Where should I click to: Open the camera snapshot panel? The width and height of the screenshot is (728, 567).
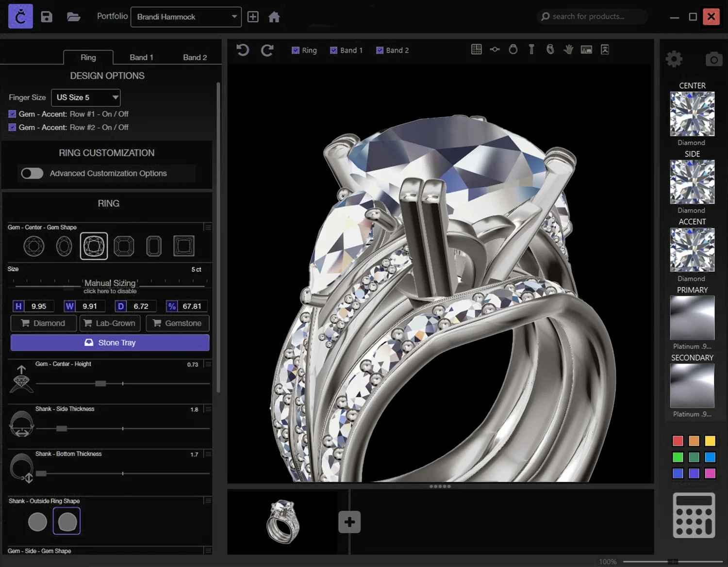pyautogui.click(x=713, y=59)
